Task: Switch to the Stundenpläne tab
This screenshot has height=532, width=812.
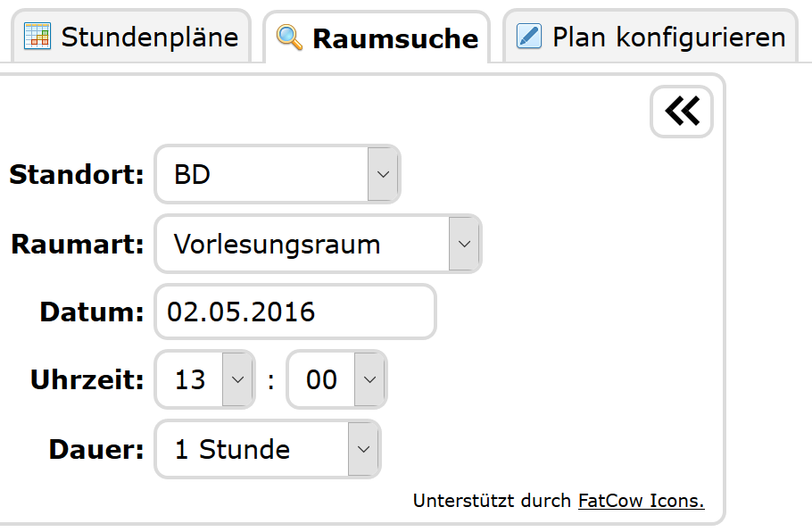Action: pyautogui.click(x=149, y=37)
